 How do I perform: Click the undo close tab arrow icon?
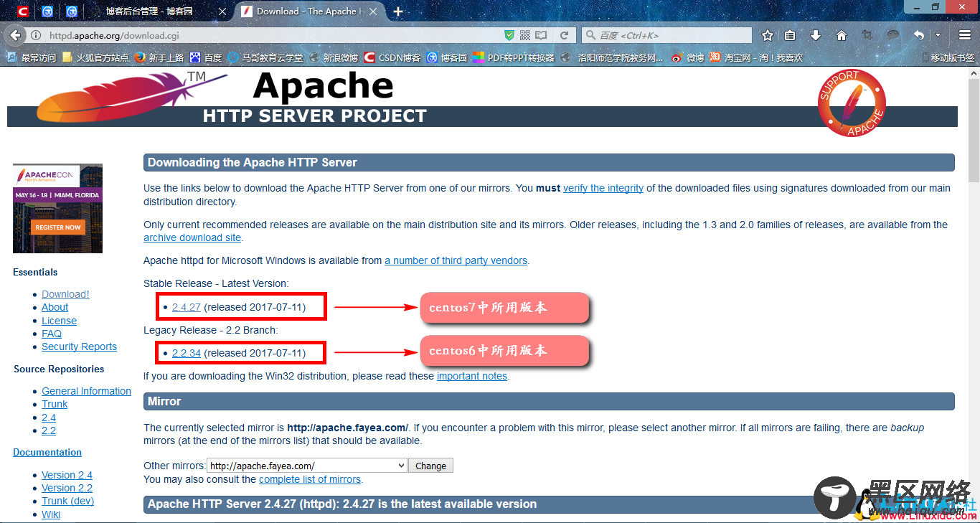(x=919, y=35)
